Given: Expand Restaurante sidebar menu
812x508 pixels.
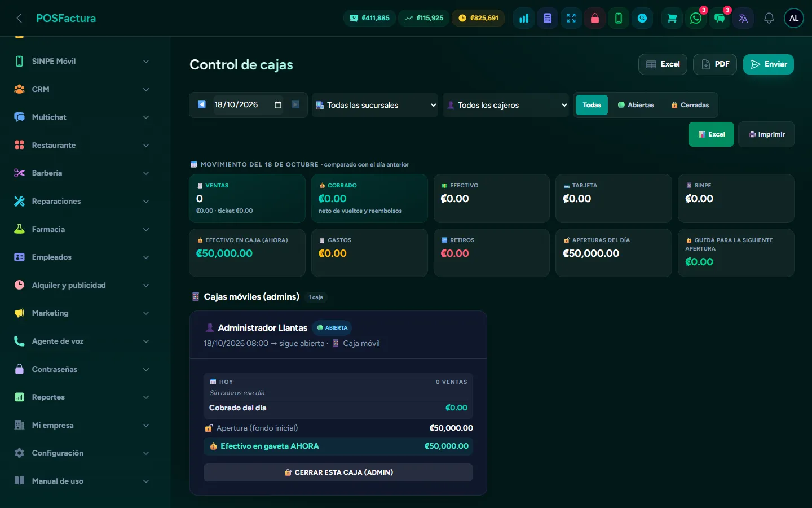Looking at the screenshot, I should tap(82, 145).
